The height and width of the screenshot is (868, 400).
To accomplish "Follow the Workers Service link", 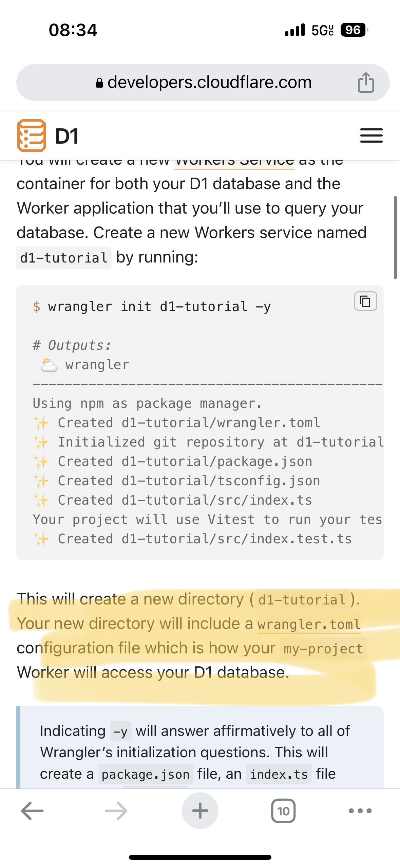I will (x=234, y=162).
